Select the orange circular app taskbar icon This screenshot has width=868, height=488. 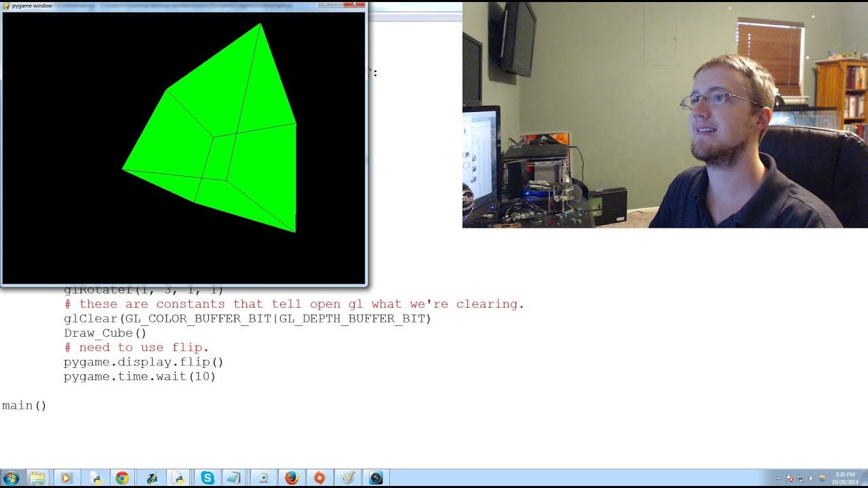tap(319, 478)
